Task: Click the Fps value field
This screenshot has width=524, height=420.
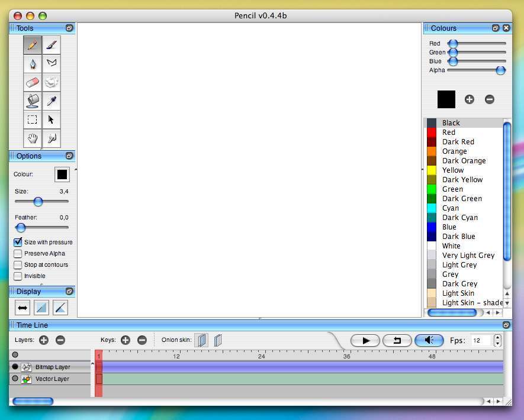Action: (x=481, y=340)
